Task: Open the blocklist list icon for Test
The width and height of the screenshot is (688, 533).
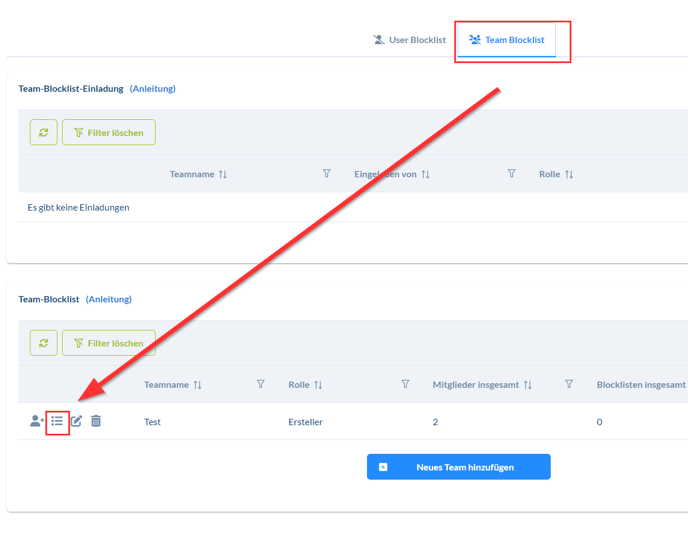Action: click(57, 421)
